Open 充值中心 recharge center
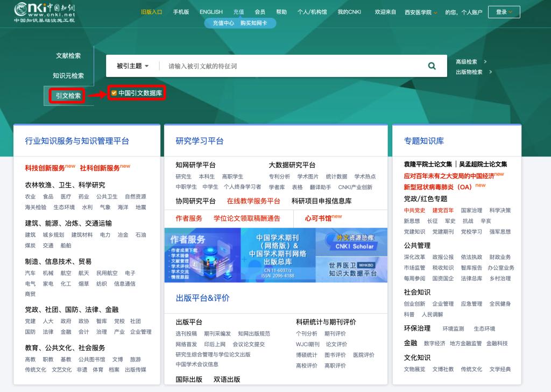551x392 pixels. pyautogui.click(x=223, y=23)
